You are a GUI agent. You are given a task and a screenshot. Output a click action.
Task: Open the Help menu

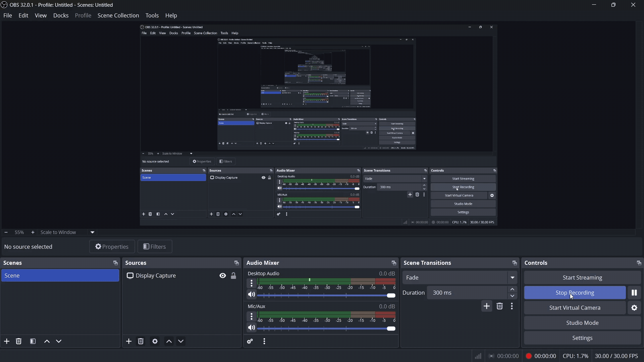[x=171, y=15]
